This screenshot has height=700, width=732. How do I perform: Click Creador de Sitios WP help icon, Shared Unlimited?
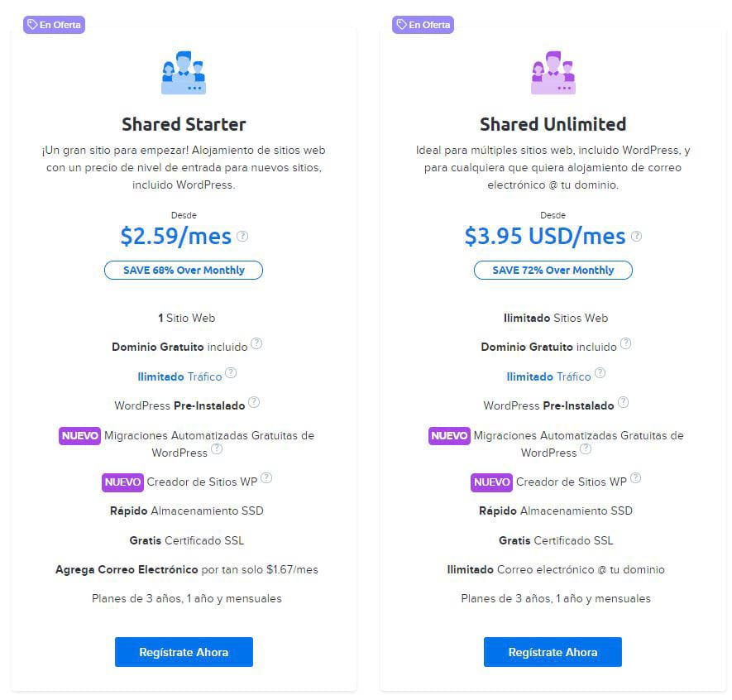[x=635, y=479]
